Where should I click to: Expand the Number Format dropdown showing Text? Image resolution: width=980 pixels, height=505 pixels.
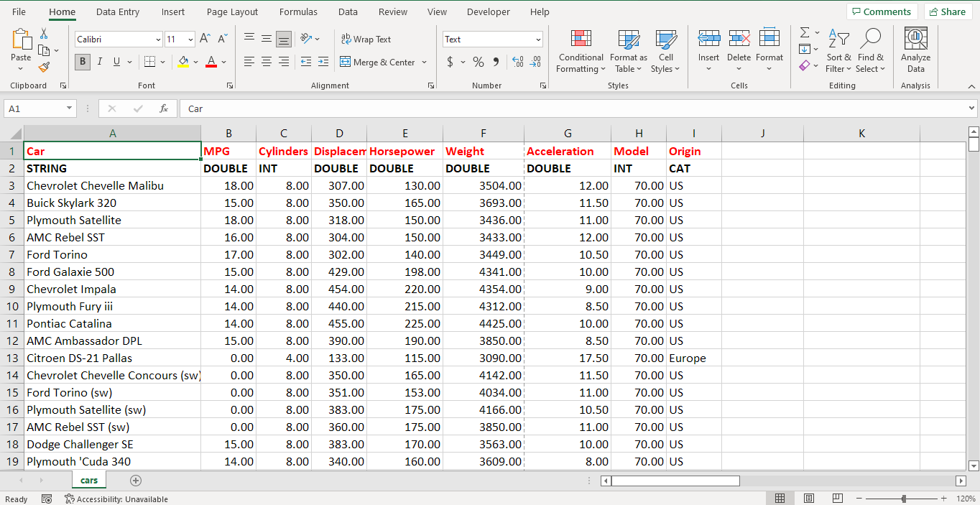537,38
